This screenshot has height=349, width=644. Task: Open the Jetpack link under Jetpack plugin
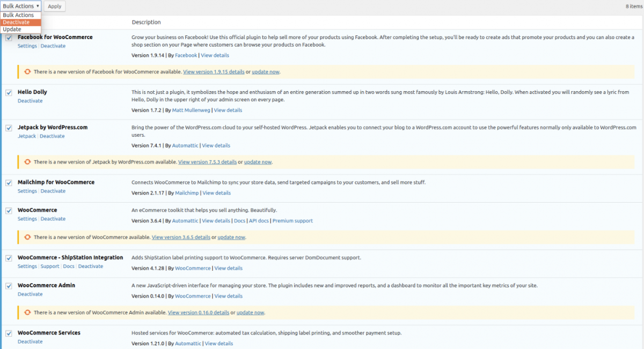pyautogui.click(x=27, y=136)
